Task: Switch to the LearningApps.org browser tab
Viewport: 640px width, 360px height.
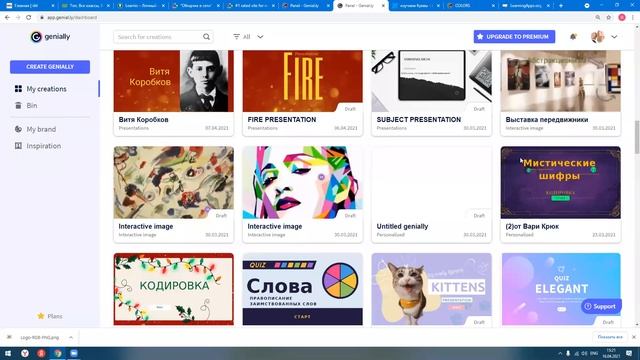Action: [526, 6]
